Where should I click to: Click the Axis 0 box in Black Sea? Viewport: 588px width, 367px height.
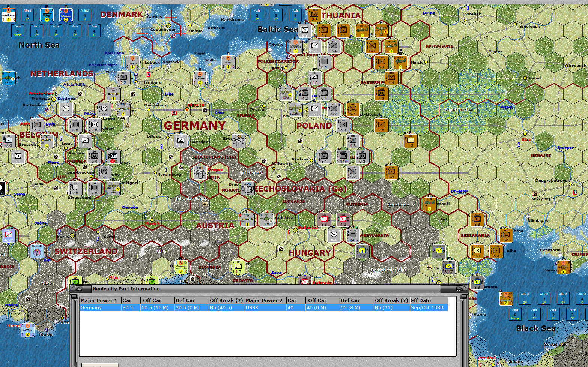pyautogui.click(x=515, y=314)
